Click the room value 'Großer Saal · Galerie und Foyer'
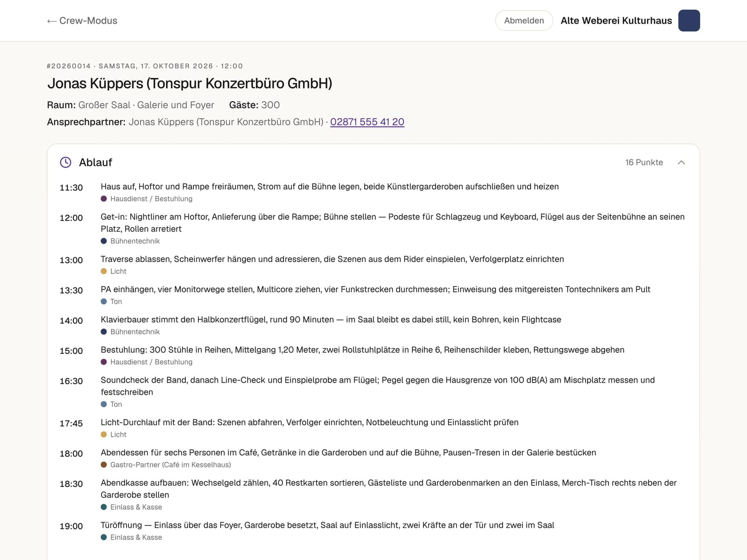The width and height of the screenshot is (747, 560). (x=146, y=105)
